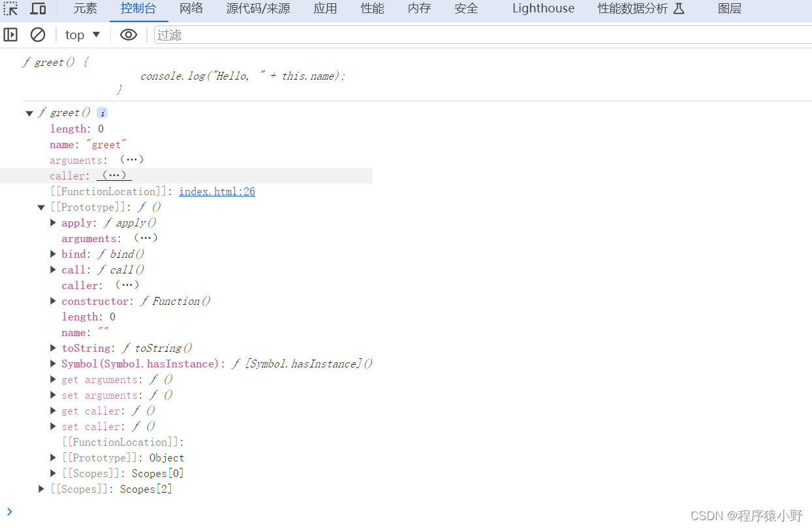The image size is (812, 528).
Task: Collapse the ƒ greet() object tree
Action: (x=29, y=114)
